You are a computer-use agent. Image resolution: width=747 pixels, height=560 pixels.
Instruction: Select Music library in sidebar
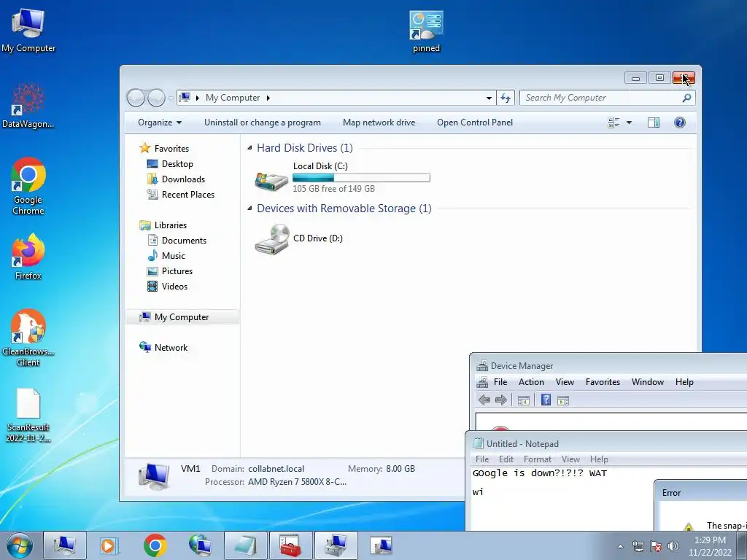click(x=173, y=256)
